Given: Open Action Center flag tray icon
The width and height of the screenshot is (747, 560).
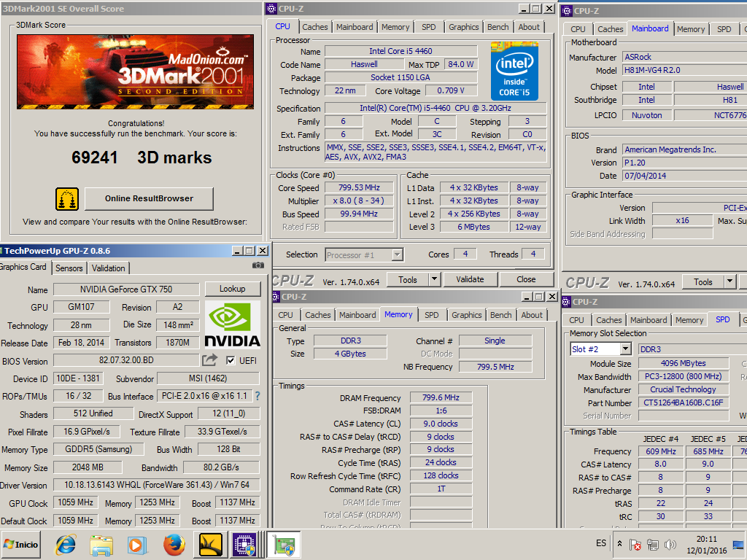Looking at the screenshot, I should point(635,544).
